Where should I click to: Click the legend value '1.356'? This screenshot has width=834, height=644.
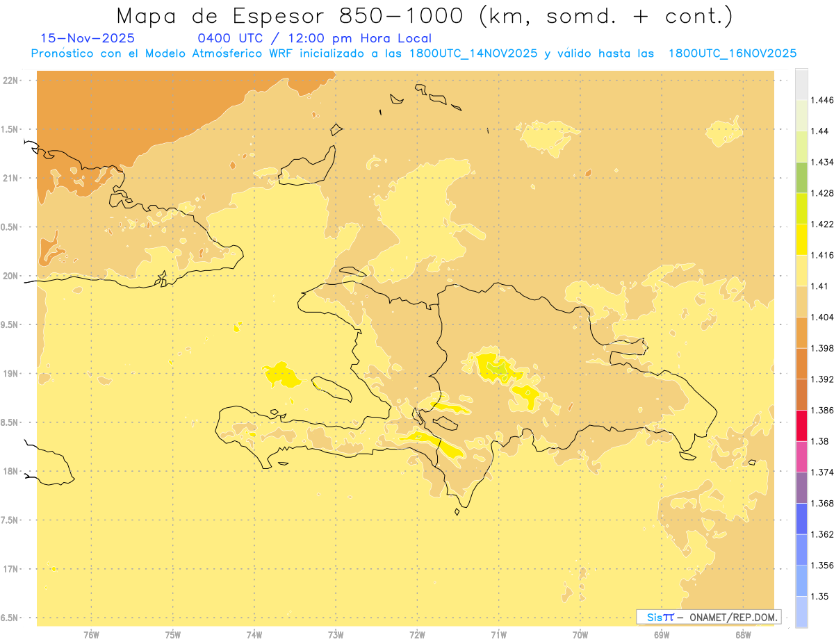click(821, 565)
